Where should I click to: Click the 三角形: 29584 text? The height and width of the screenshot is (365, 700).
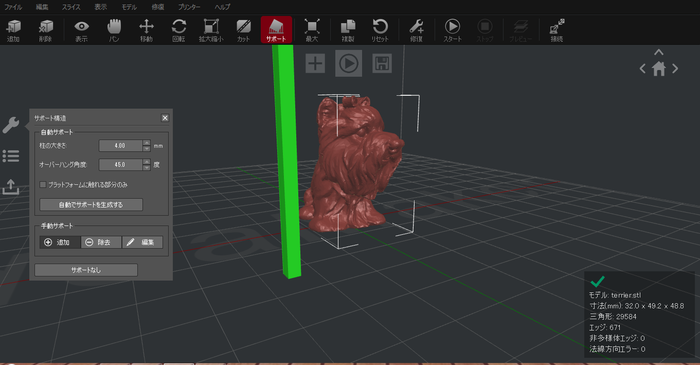pos(613,316)
